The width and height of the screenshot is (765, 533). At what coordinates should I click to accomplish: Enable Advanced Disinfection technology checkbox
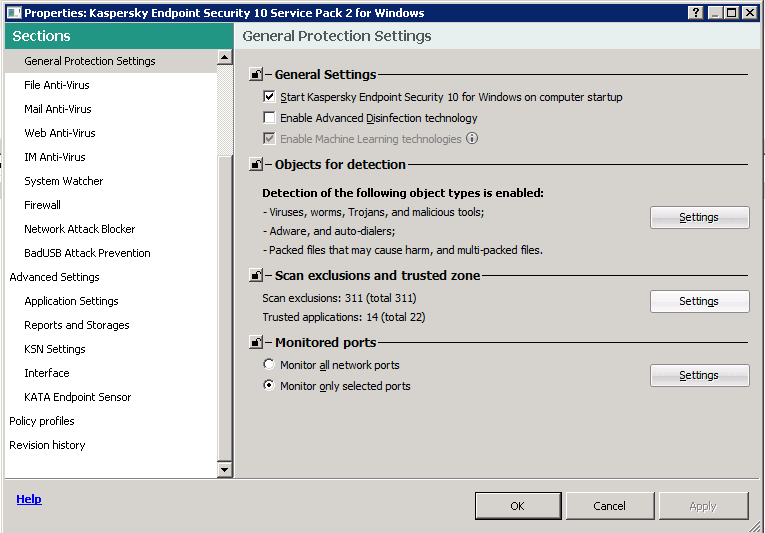[269, 118]
